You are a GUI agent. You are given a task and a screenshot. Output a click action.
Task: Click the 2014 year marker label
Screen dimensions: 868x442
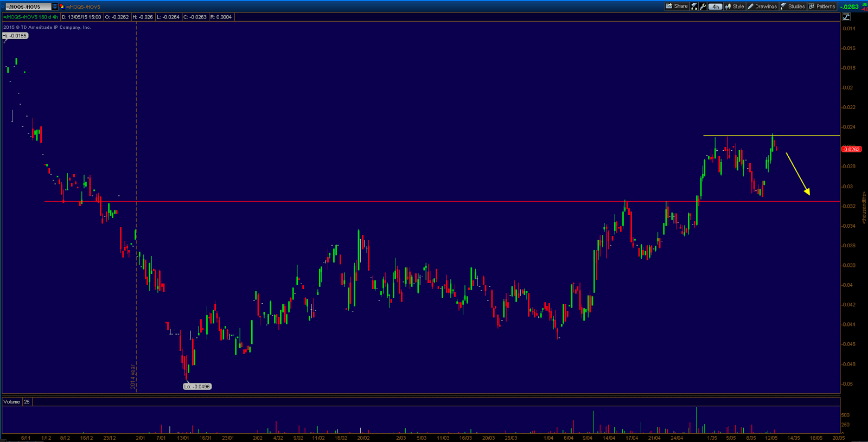(x=133, y=376)
